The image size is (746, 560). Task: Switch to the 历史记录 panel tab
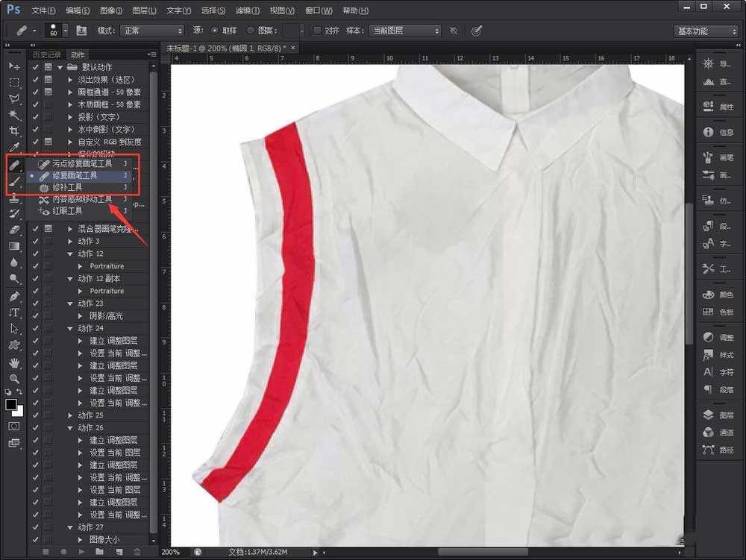point(47,54)
